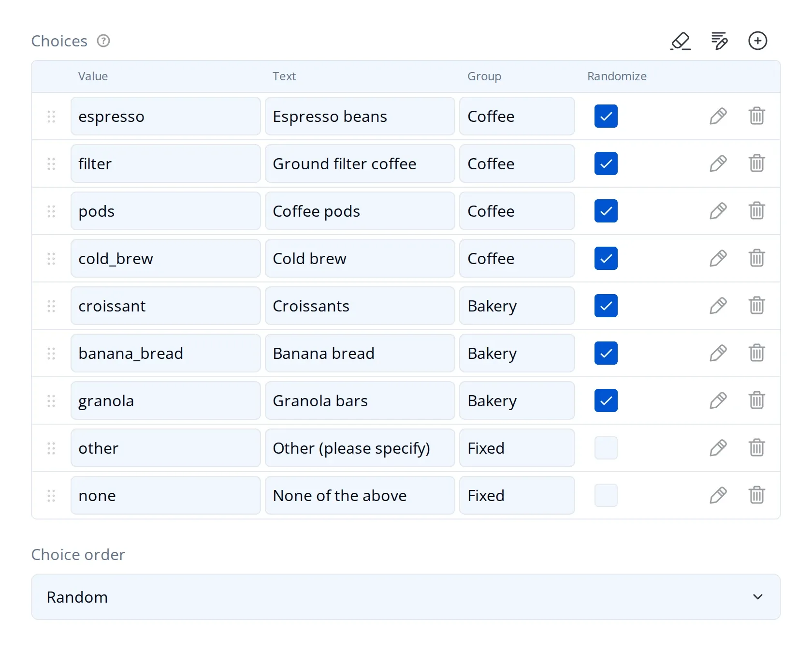This screenshot has height=651, width=812.
Task: Enable Randomize for none row
Action: coord(606,495)
